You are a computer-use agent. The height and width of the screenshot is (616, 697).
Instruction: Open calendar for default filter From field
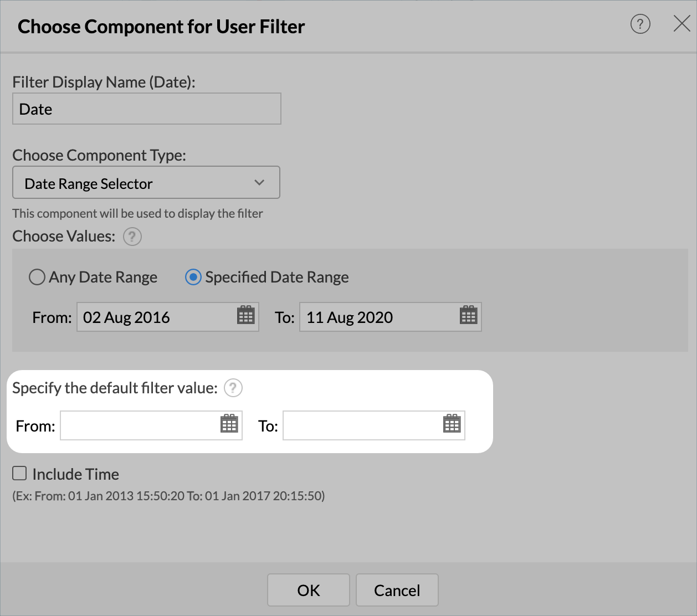coord(229,424)
